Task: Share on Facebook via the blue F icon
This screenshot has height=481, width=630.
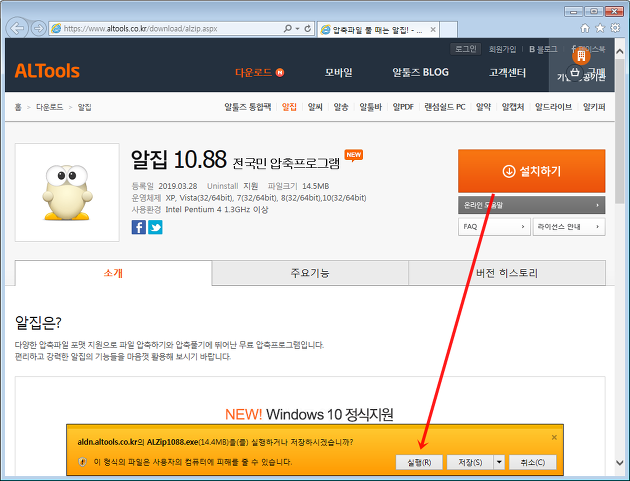Action: coord(139,227)
